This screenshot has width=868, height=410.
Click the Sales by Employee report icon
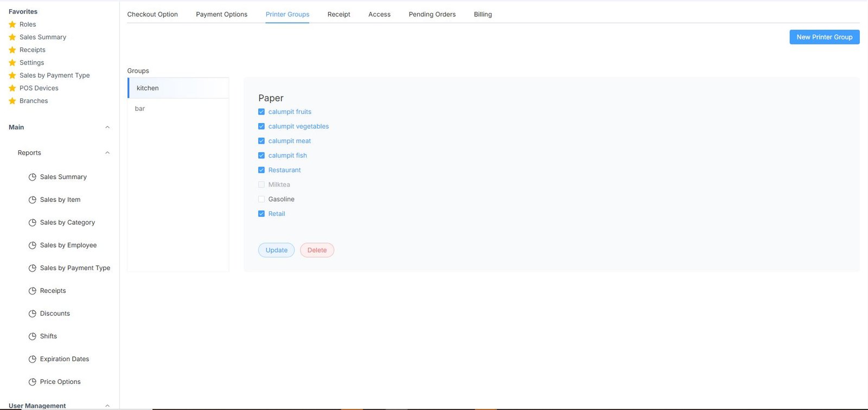tap(32, 245)
